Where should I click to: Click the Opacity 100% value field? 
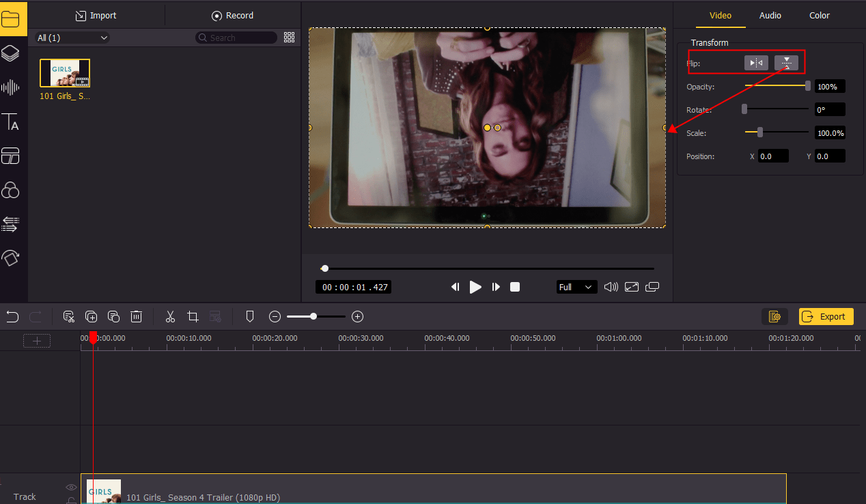click(830, 87)
